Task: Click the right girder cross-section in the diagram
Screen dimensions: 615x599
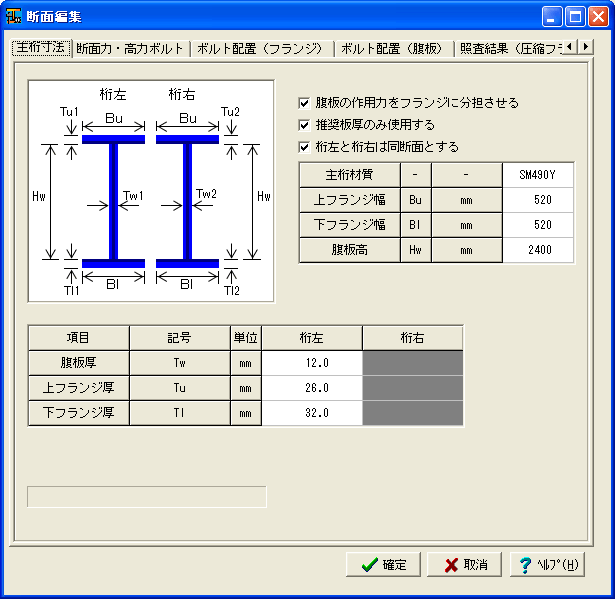Action: [x=187, y=201]
